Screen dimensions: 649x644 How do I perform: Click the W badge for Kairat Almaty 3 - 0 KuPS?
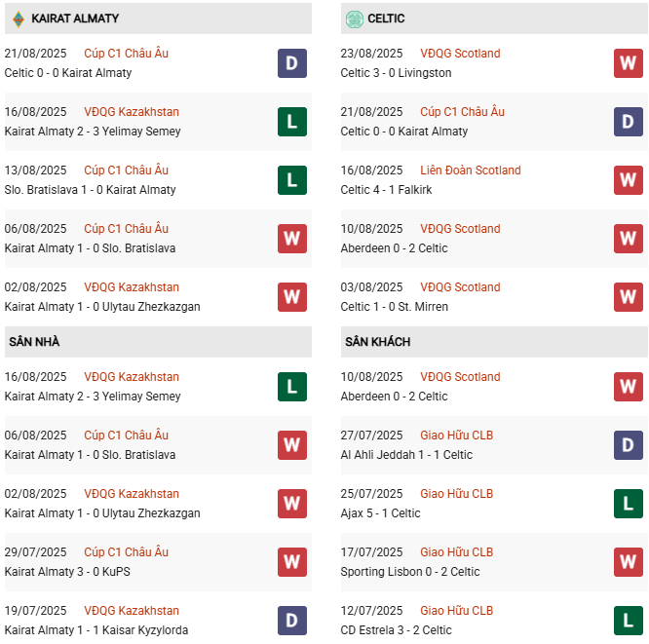[x=292, y=562]
